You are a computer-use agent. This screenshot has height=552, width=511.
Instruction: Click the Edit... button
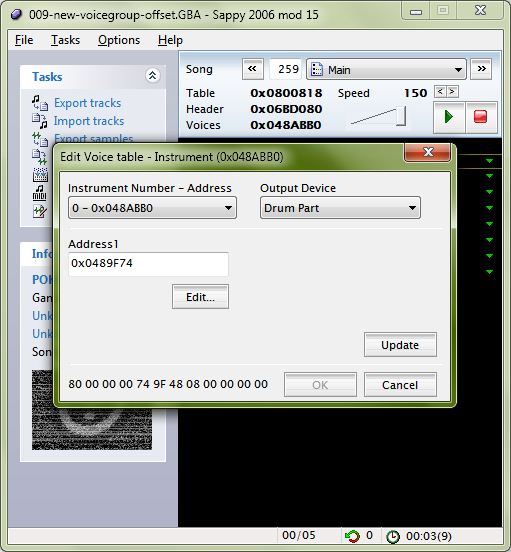coord(200,297)
